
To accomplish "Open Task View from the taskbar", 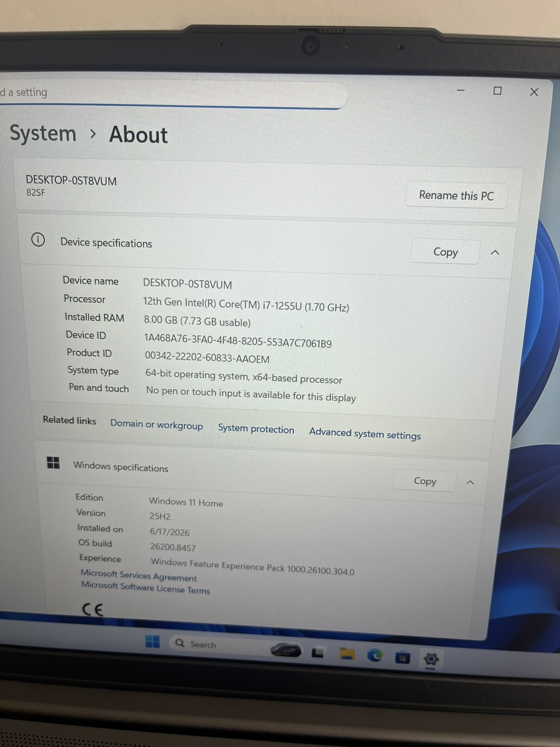I will pos(318,652).
